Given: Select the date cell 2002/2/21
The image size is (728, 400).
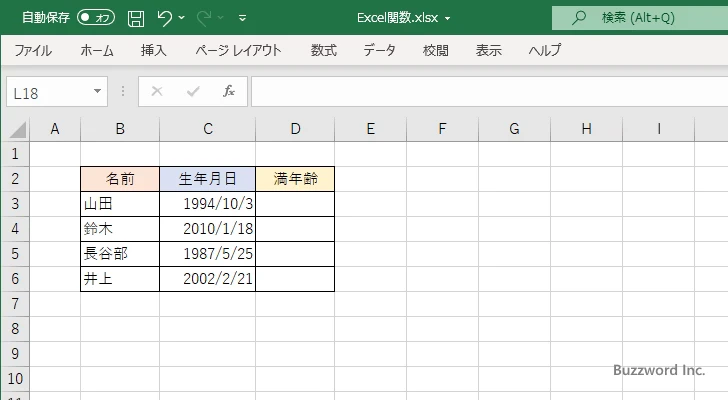Looking at the screenshot, I should (208, 279).
